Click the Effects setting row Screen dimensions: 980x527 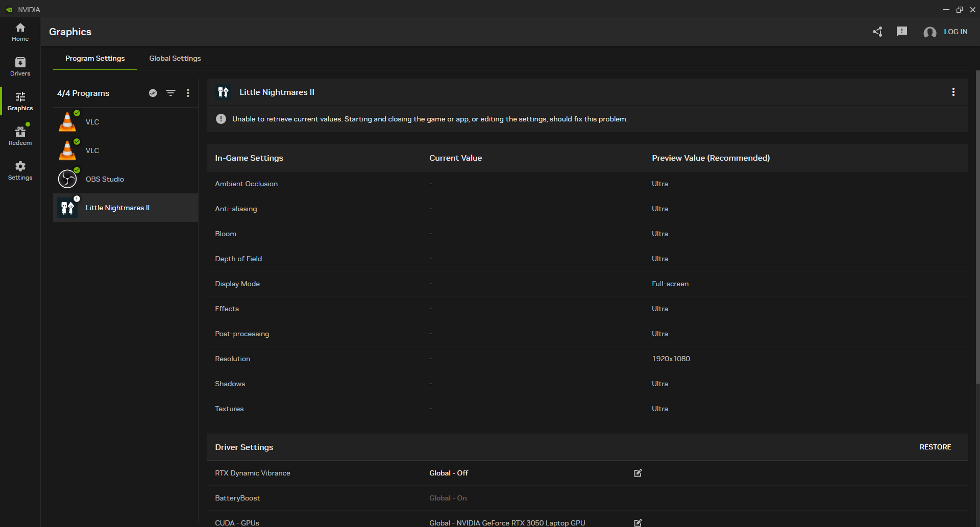click(587, 309)
